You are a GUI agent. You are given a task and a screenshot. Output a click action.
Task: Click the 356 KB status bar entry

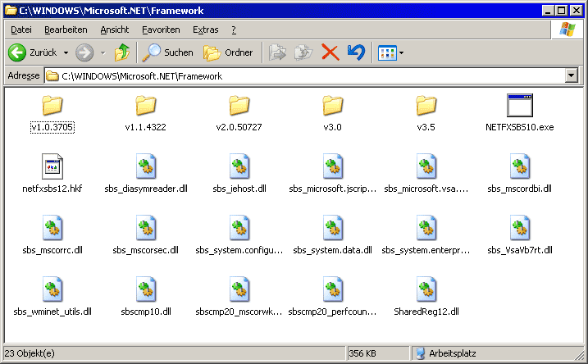click(362, 353)
